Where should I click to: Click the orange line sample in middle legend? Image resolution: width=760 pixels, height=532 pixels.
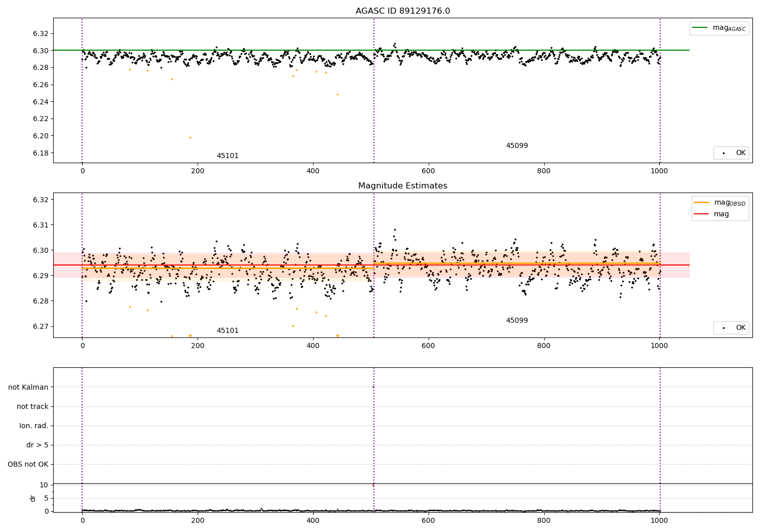(702, 203)
